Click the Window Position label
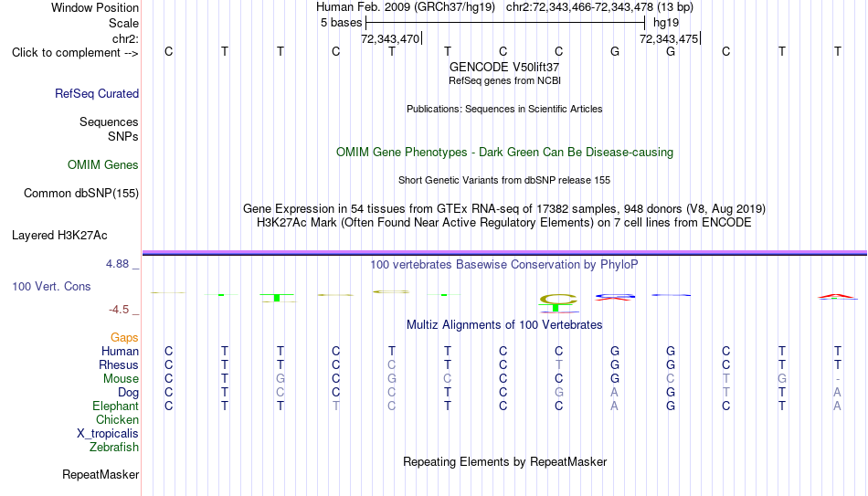The width and height of the screenshot is (868, 496). tap(95, 7)
